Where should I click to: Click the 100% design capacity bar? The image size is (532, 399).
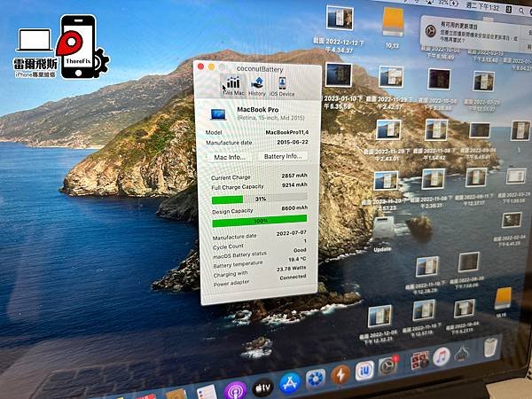tap(260, 221)
